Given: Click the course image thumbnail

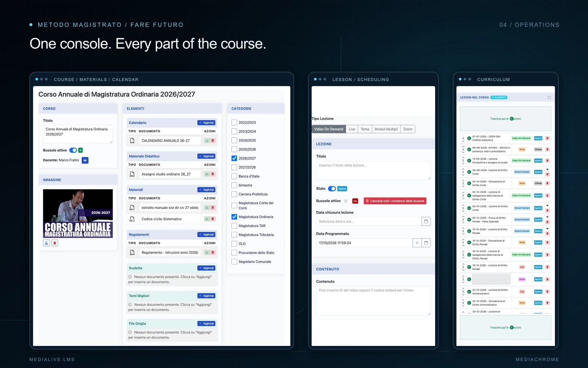Looking at the screenshot, I should 78,213.
